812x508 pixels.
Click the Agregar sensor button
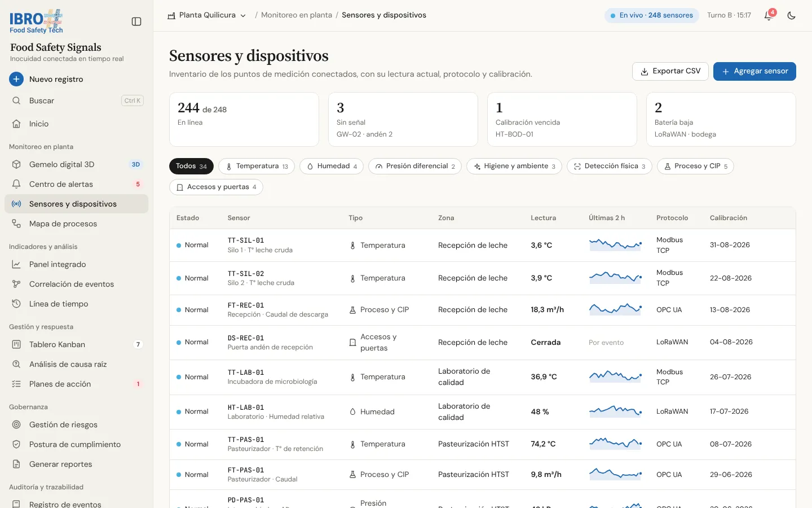tap(754, 71)
